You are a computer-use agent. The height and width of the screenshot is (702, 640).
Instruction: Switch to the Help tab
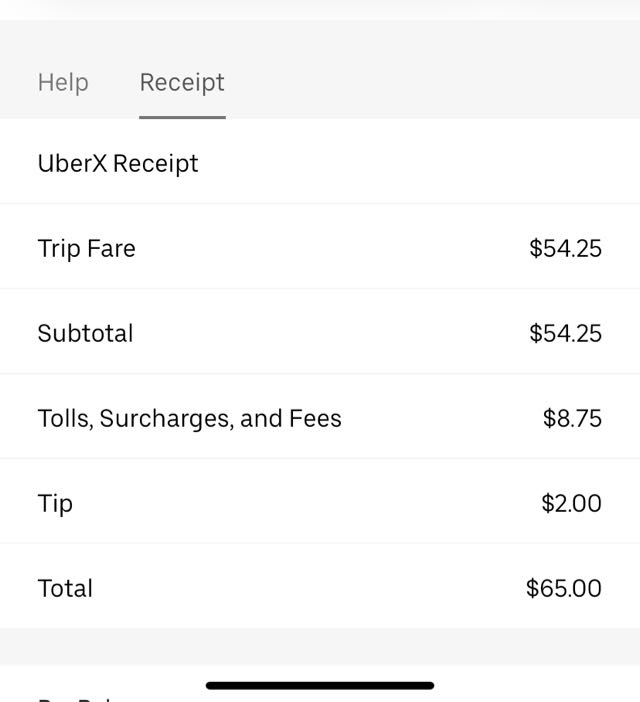63,82
